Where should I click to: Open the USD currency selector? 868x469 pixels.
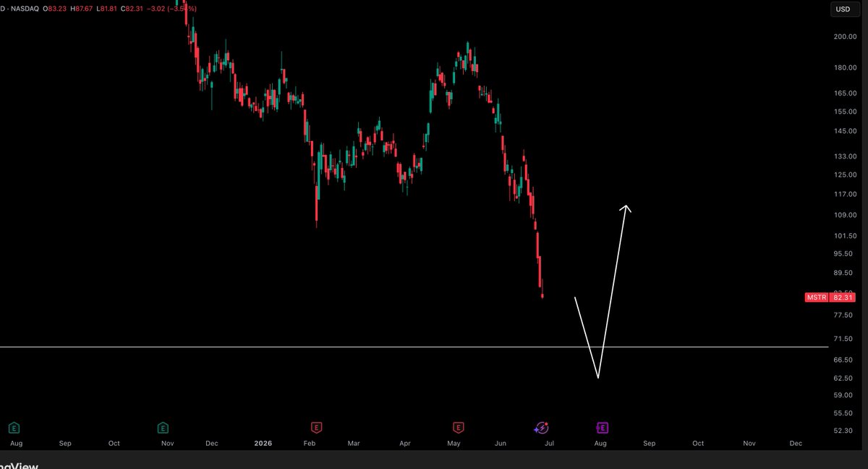coord(843,9)
